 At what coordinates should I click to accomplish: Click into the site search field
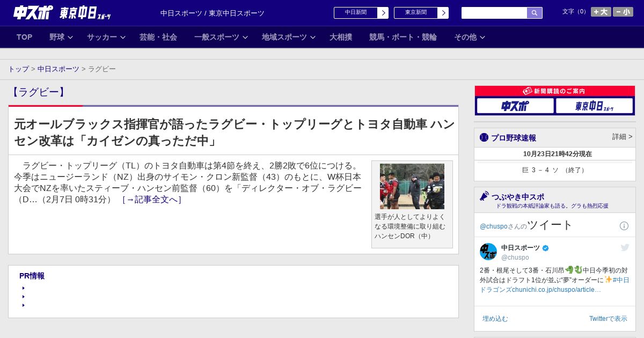494,13
